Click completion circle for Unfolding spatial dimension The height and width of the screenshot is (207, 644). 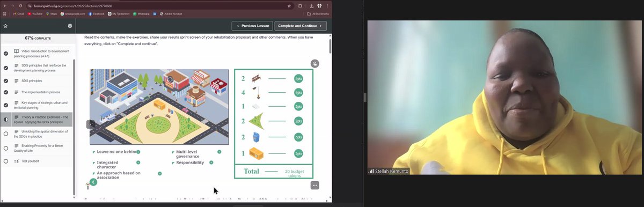coord(6,134)
